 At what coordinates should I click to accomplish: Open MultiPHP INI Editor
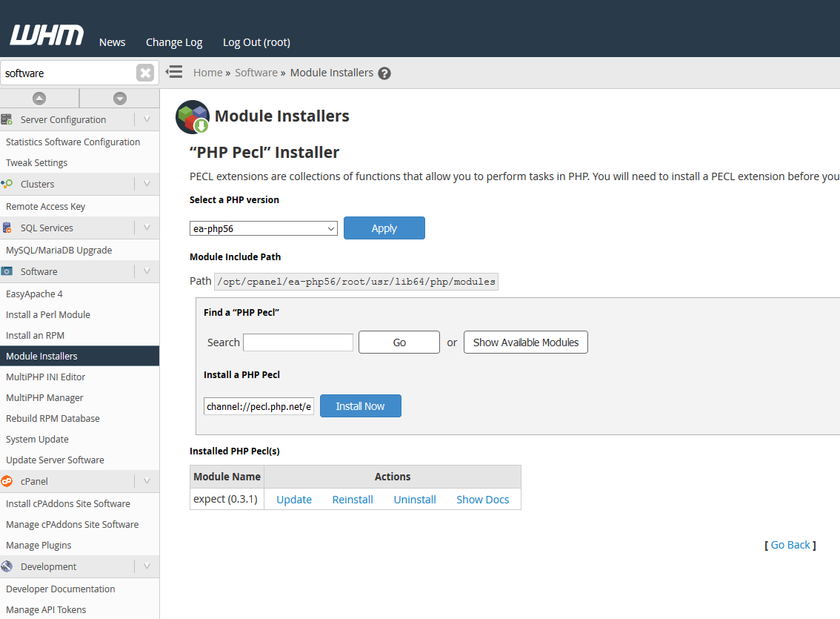pos(45,377)
